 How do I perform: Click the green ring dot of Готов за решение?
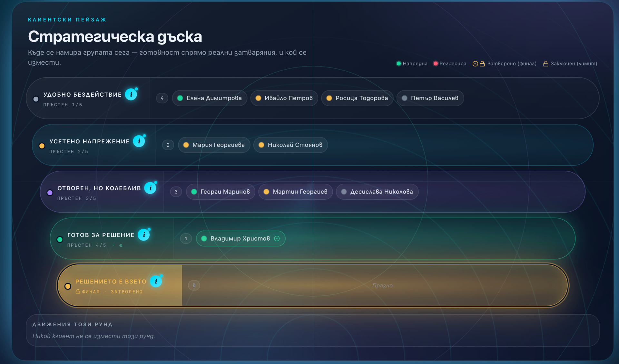(x=60, y=239)
